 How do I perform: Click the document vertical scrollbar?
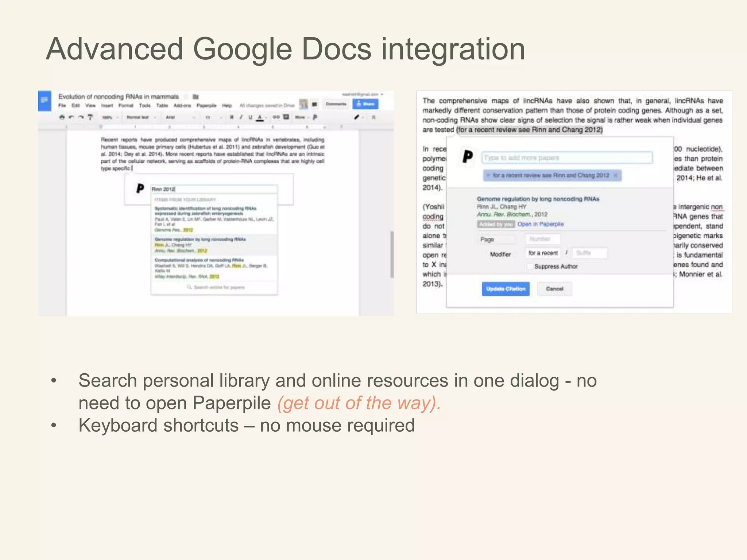[392, 254]
